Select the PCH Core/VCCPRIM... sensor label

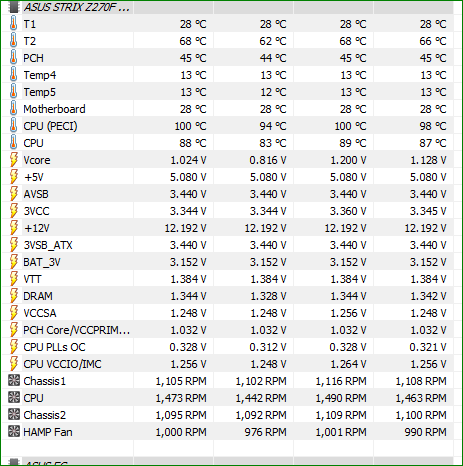tap(76, 330)
